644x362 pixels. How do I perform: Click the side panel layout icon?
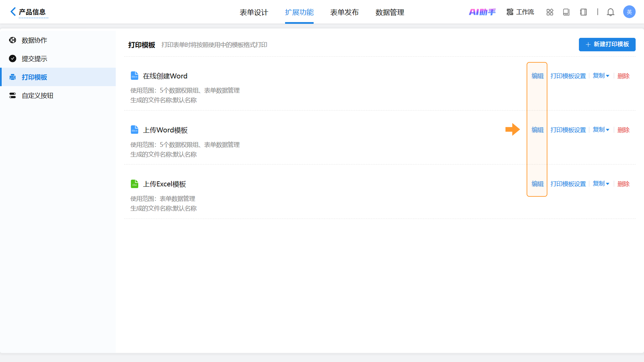tap(583, 12)
